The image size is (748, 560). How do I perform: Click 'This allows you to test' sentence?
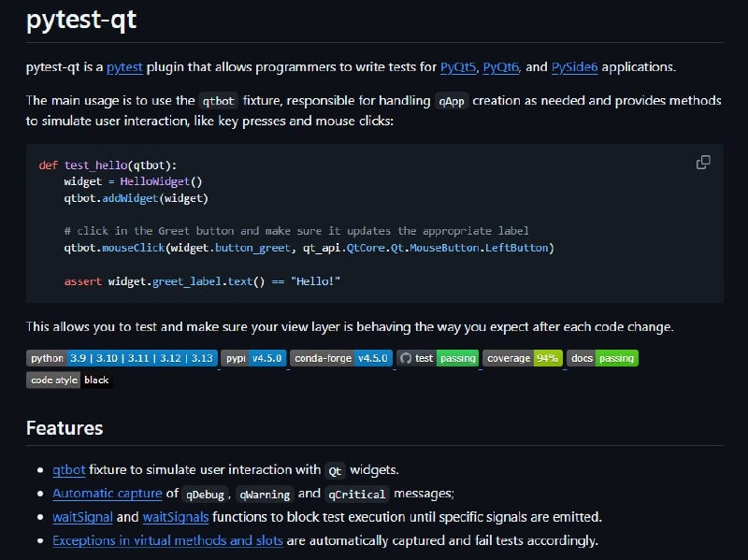click(x=350, y=327)
